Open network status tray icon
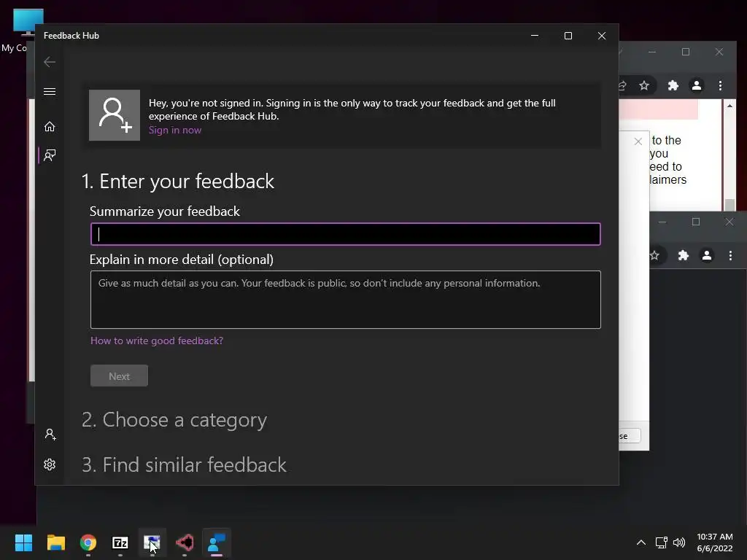 pyautogui.click(x=661, y=542)
